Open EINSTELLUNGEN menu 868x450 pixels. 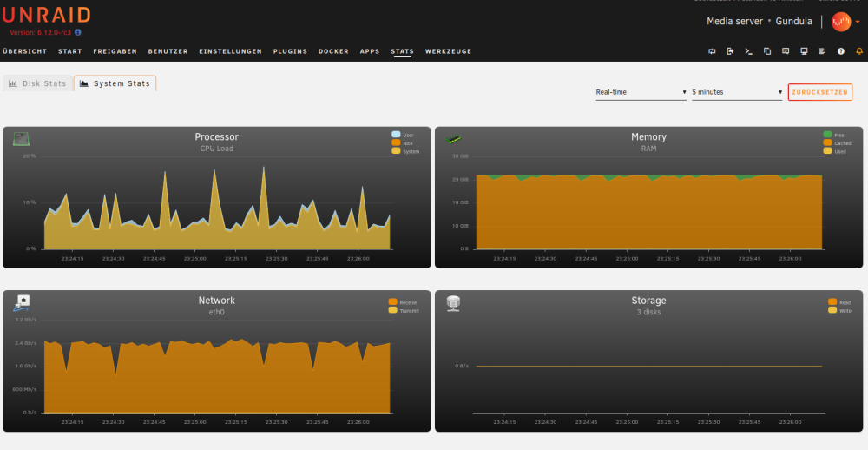231,51
